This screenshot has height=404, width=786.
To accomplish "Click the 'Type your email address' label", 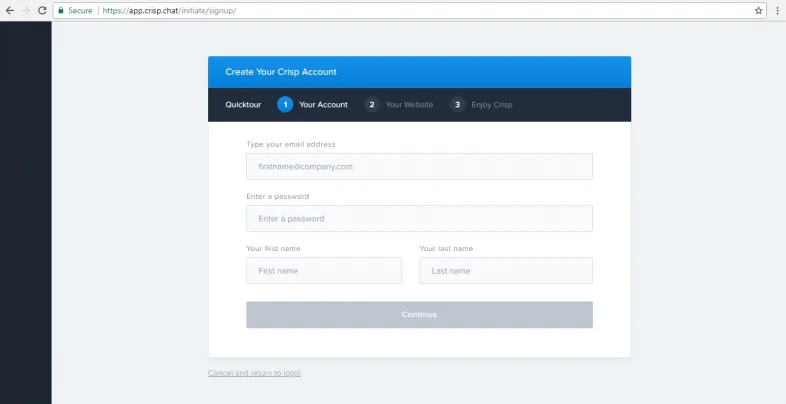I will pyautogui.click(x=291, y=144).
